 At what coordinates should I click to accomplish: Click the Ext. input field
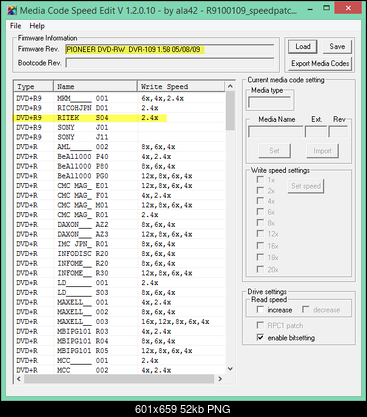(x=316, y=132)
